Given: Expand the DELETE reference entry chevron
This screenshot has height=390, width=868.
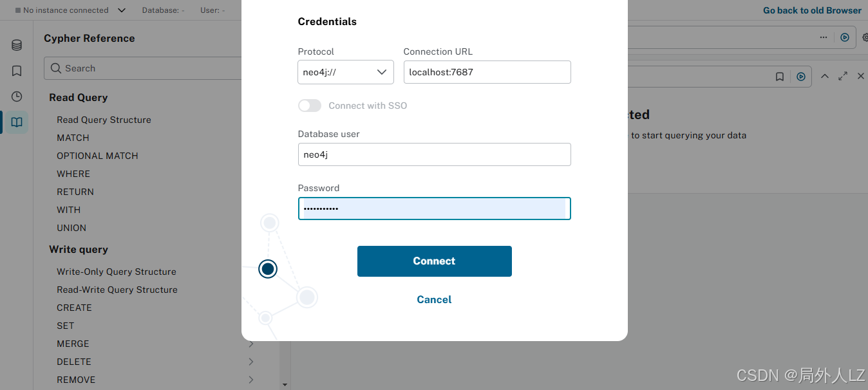Looking at the screenshot, I should pyautogui.click(x=250, y=362).
